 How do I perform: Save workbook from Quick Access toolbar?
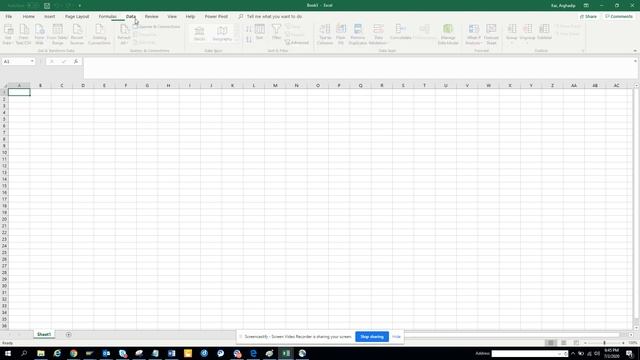[47, 5]
